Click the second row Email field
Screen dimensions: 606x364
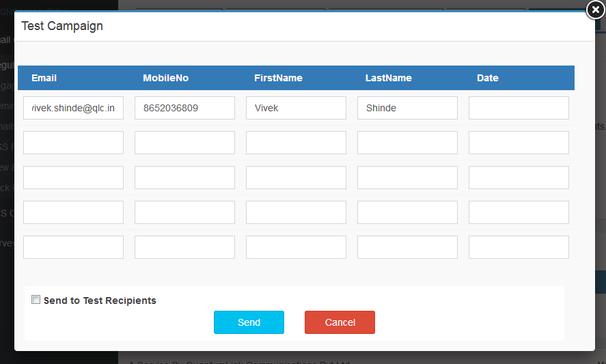pyautogui.click(x=73, y=143)
